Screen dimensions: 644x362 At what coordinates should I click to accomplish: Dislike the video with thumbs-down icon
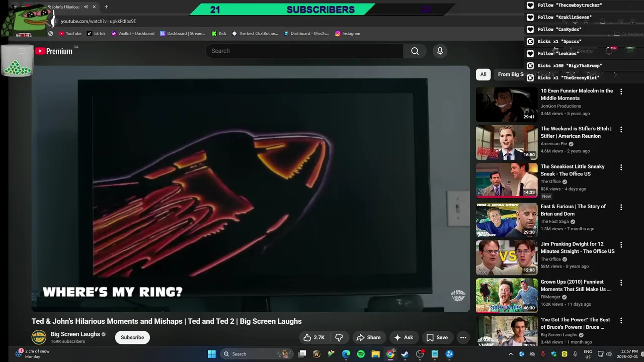point(339,337)
